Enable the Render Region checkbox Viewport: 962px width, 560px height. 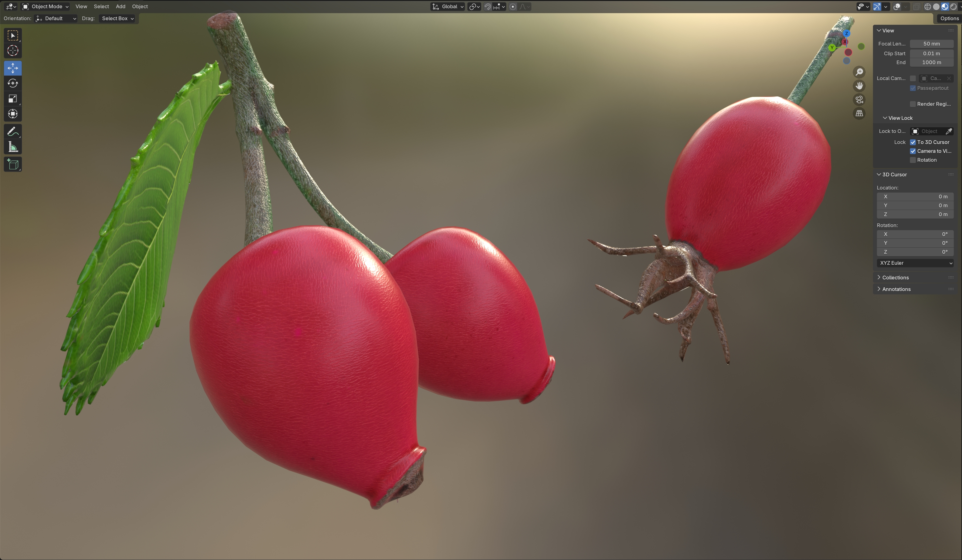click(913, 104)
